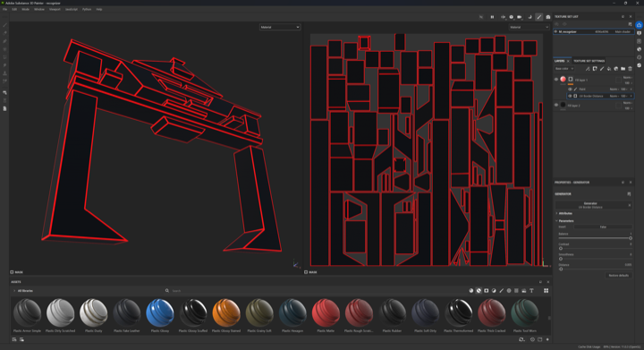Filter assets by Fonts icon
Viewport: 644px width, 350px height.
click(531, 290)
